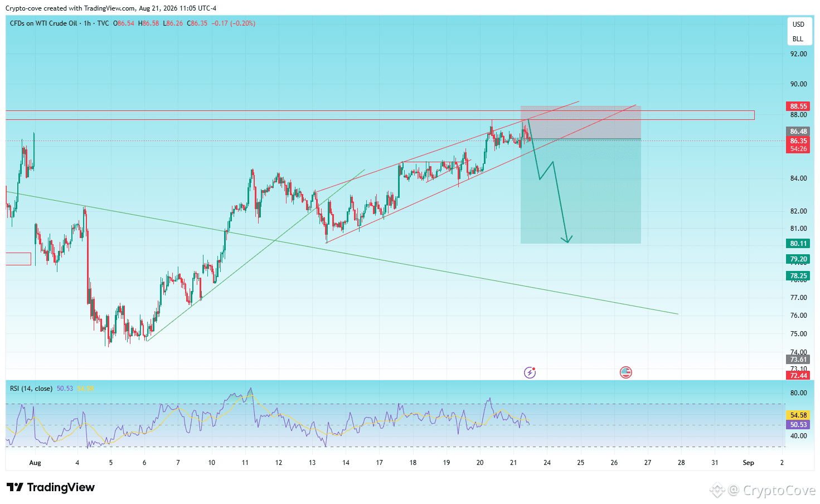820x504 pixels.
Task: Click the green 80.11 target price label
Action: [x=798, y=244]
